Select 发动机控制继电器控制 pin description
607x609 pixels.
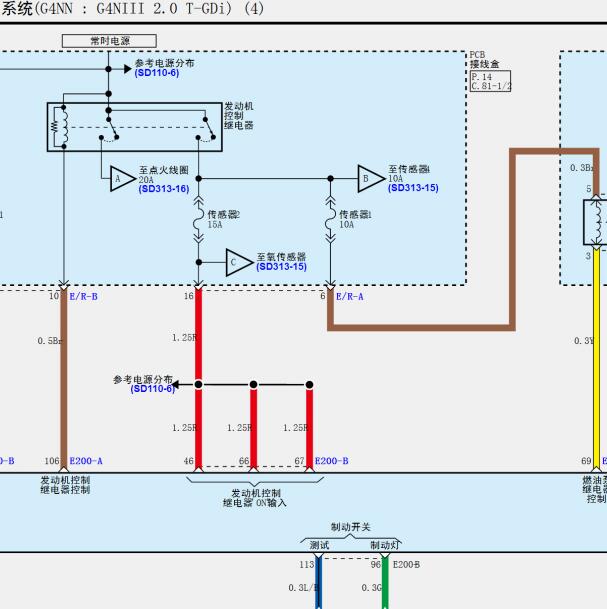tap(65, 485)
